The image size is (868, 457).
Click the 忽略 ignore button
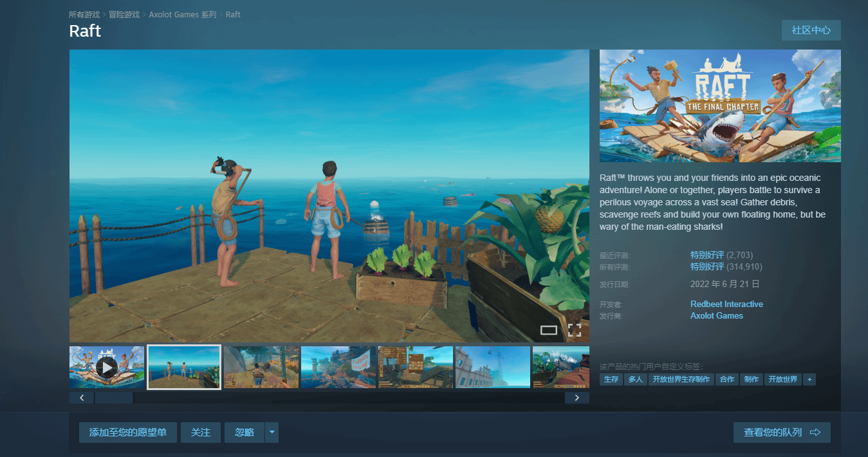coord(245,433)
